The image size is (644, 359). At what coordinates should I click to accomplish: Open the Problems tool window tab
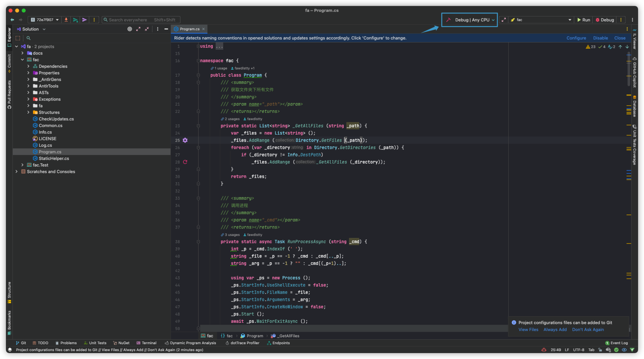(66, 343)
